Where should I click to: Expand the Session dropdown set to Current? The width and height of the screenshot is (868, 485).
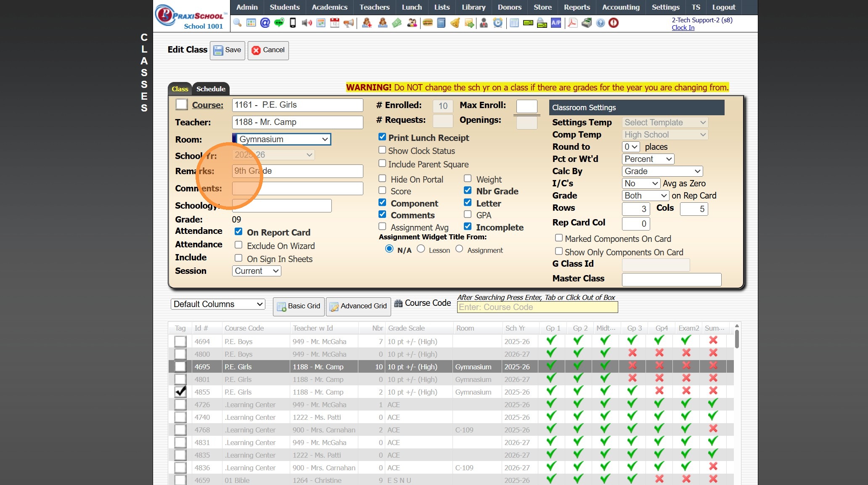[x=257, y=271]
